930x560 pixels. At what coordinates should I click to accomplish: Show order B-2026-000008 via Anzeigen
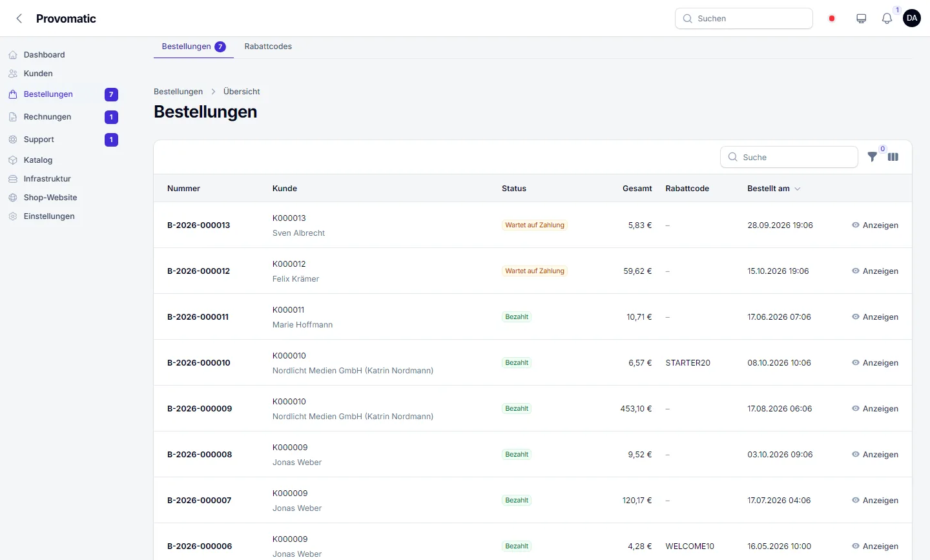point(875,455)
